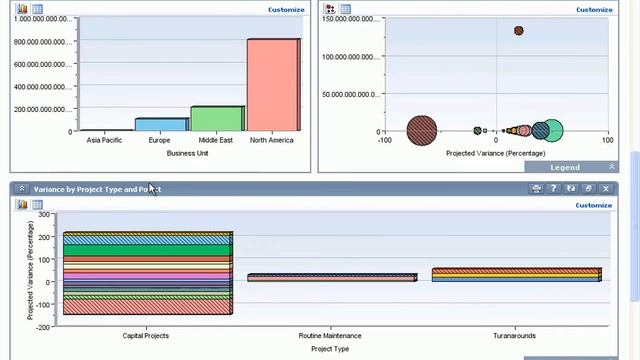The width and height of the screenshot is (640, 360).
Task: Click the 'Project Type' axis title
Action: (x=330, y=349)
